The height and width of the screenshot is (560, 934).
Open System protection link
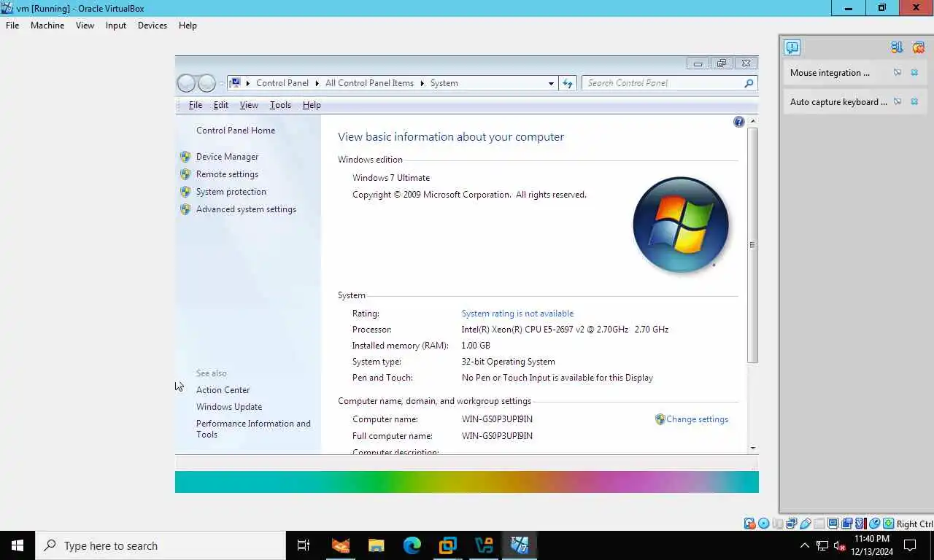pos(231,192)
